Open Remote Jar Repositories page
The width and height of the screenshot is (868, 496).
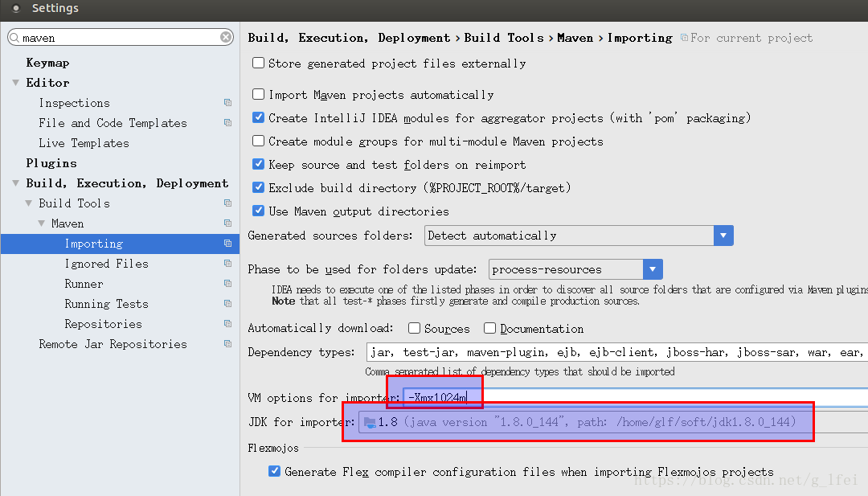coord(113,344)
